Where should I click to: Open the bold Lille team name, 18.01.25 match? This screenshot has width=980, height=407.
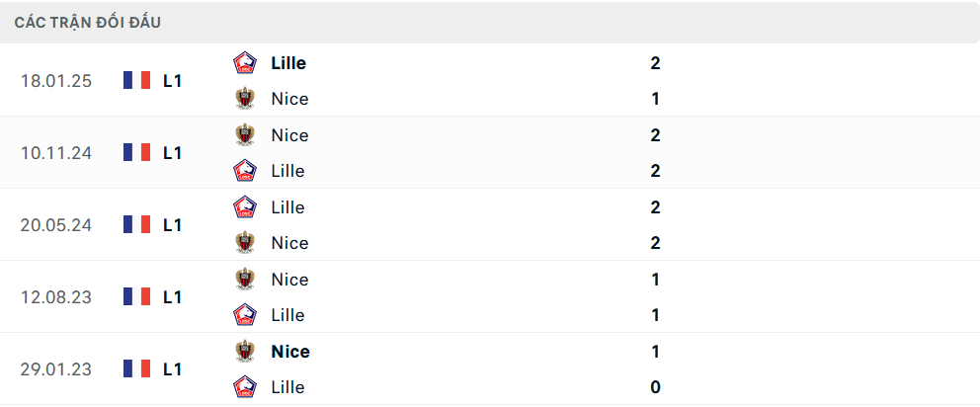pos(288,63)
